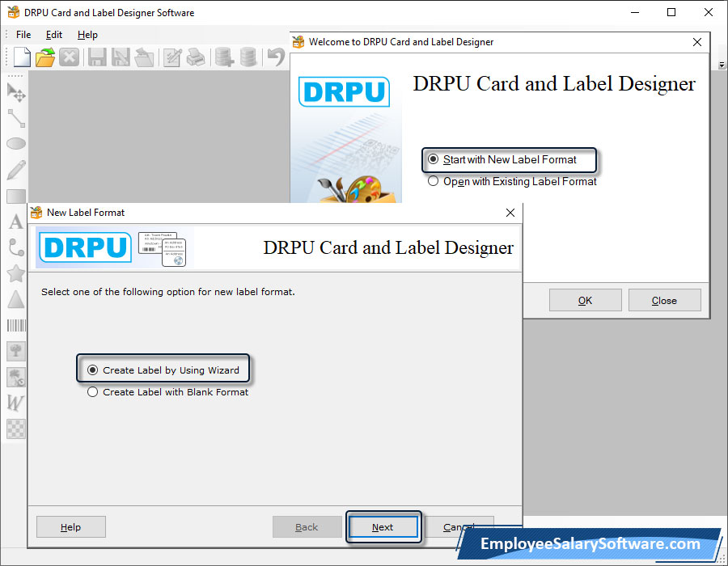This screenshot has width=728, height=566.
Task: Select the Picture insert tool
Action: point(16,351)
